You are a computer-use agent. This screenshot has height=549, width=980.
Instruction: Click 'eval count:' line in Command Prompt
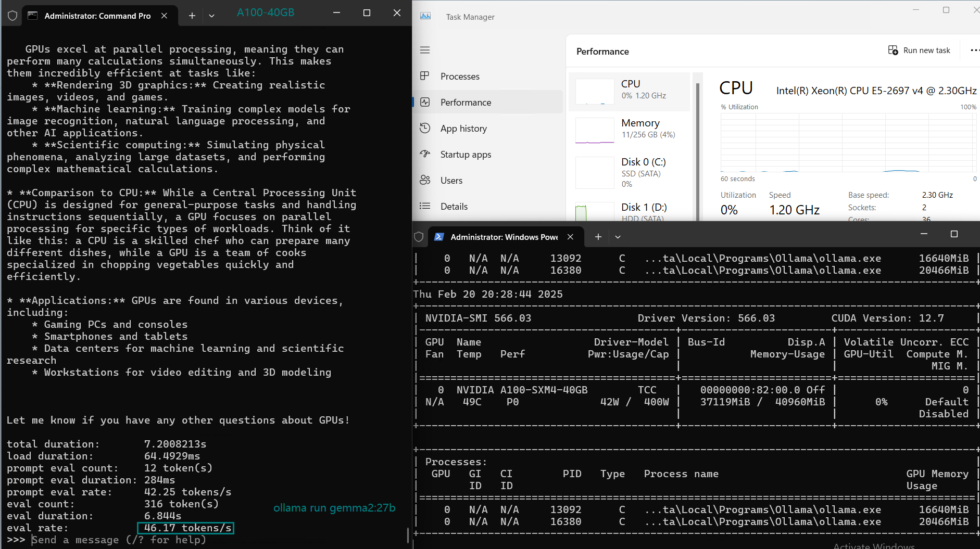(112, 504)
